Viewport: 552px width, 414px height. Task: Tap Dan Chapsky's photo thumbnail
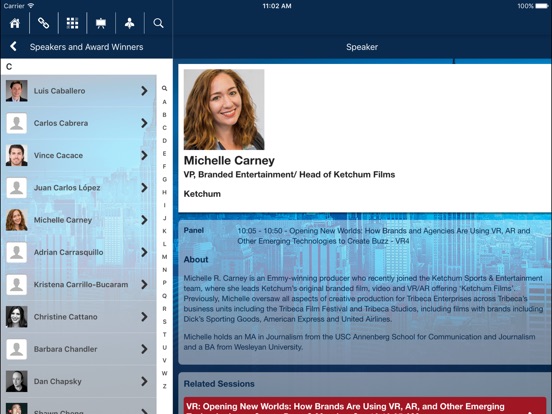coord(17,381)
